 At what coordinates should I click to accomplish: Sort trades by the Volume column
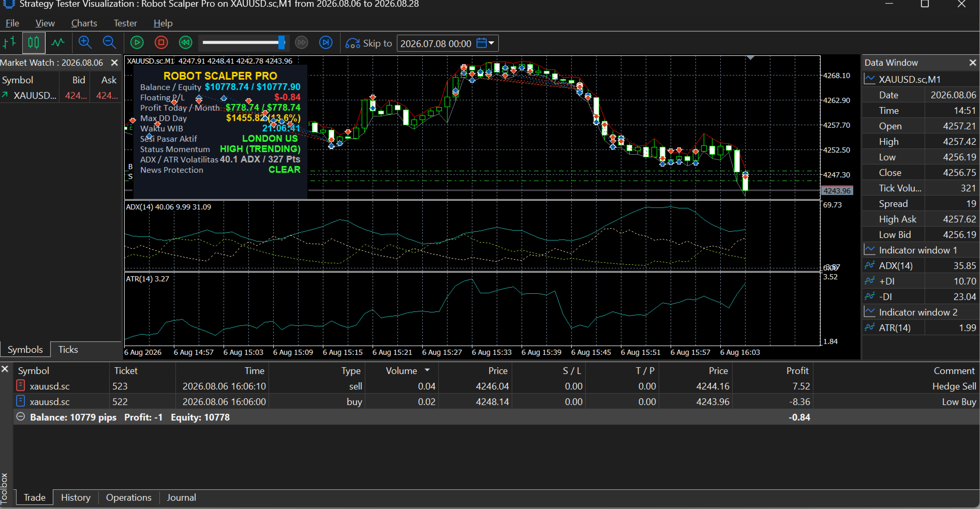click(x=402, y=371)
